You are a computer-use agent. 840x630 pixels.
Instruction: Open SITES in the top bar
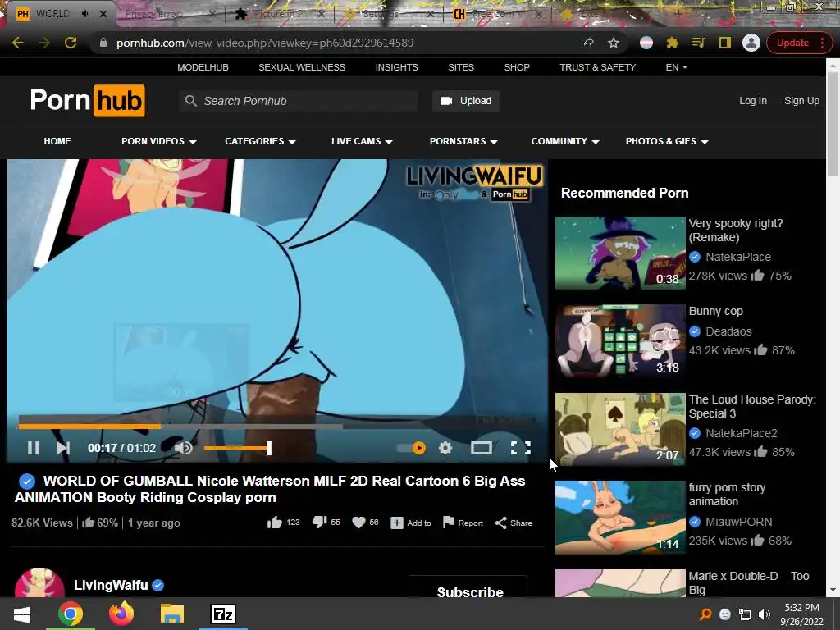[x=461, y=67]
